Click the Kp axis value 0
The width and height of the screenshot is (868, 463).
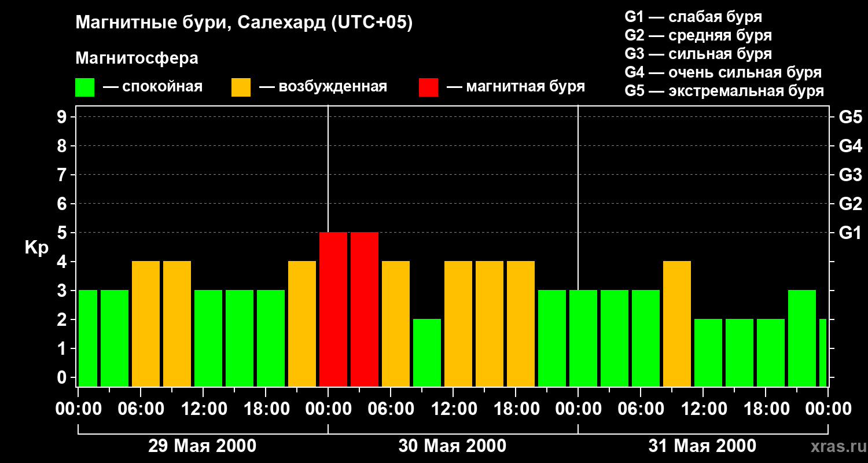tap(63, 377)
